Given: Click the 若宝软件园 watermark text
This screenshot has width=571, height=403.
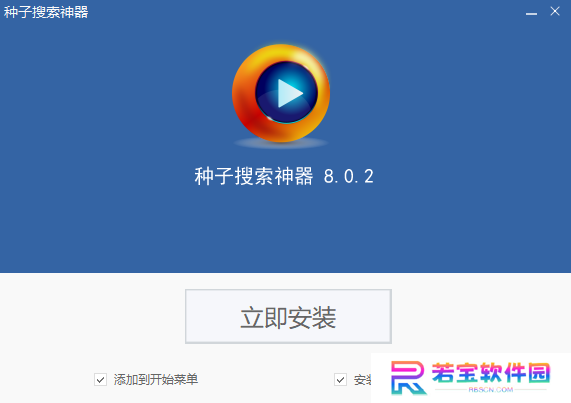Looking at the screenshot, I should 491,373.
